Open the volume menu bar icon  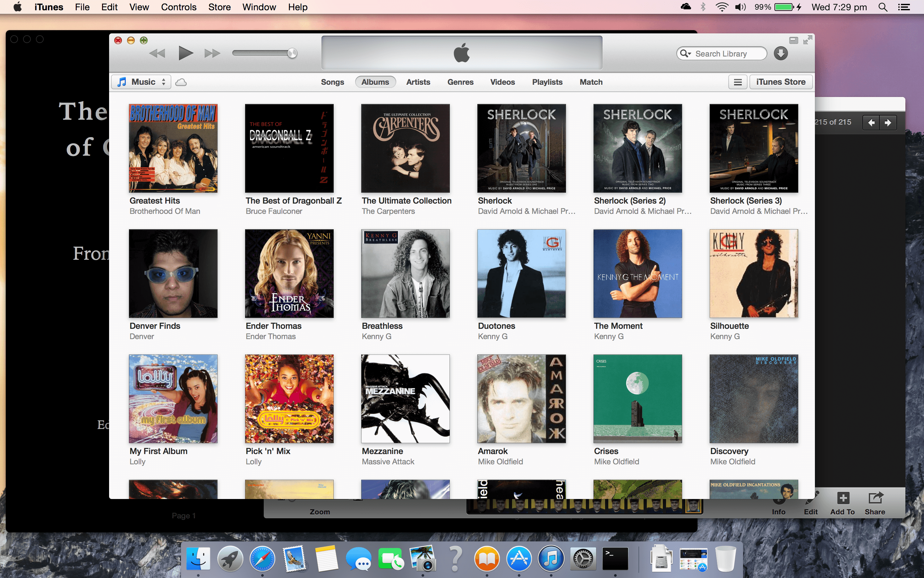coord(740,7)
